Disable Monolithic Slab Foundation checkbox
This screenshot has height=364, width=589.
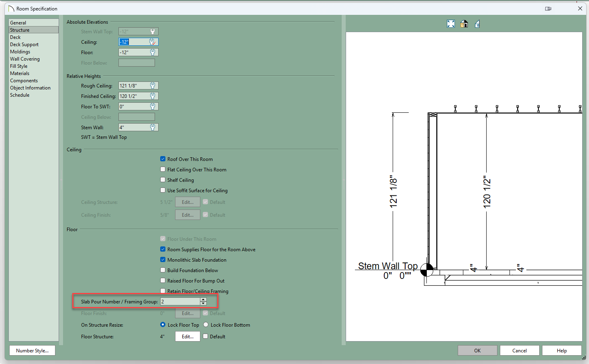(x=163, y=260)
